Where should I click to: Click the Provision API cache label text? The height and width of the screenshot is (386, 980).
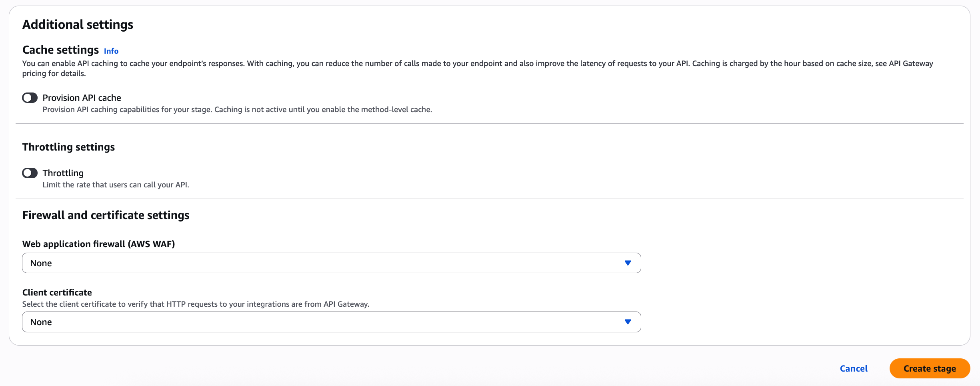tap(82, 98)
